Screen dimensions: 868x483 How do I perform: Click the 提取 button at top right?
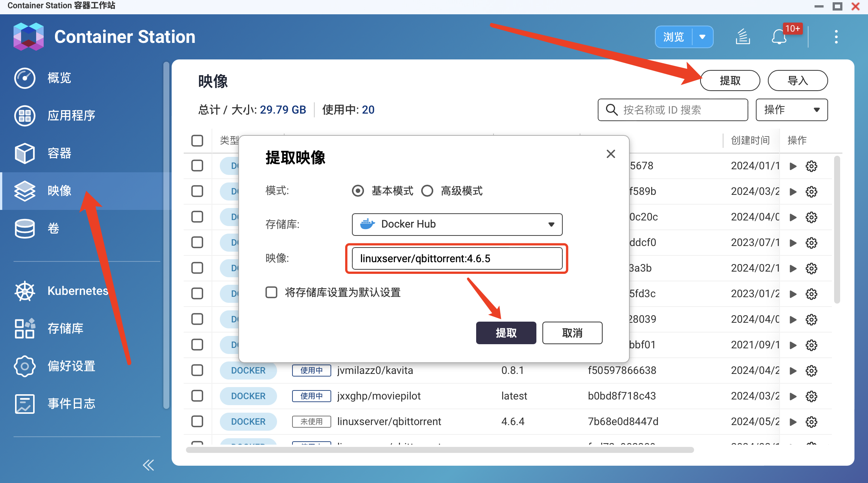(x=730, y=80)
